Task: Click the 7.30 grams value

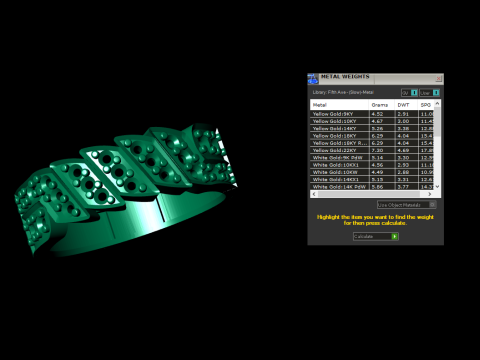Action: pyautogui.click(x=377, y=150)
